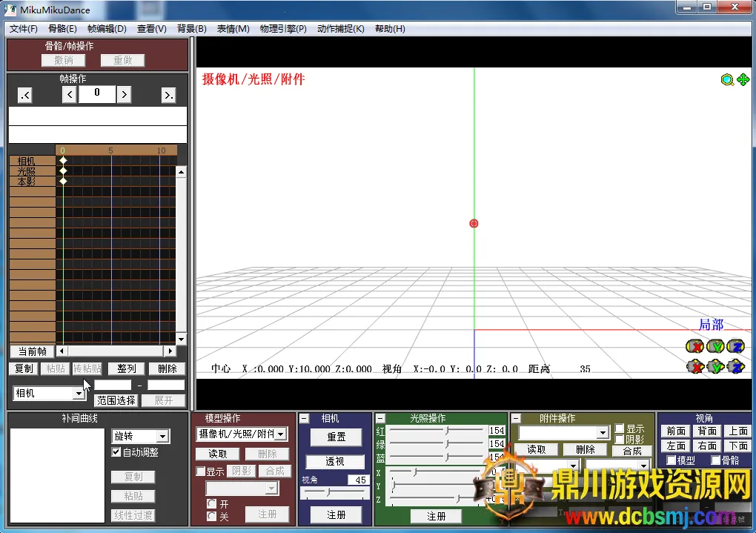Image resolution: width=756 pixels, height=533 pixels.
Task: Click the red (红) light color slider
Action: tap(438, 431)
